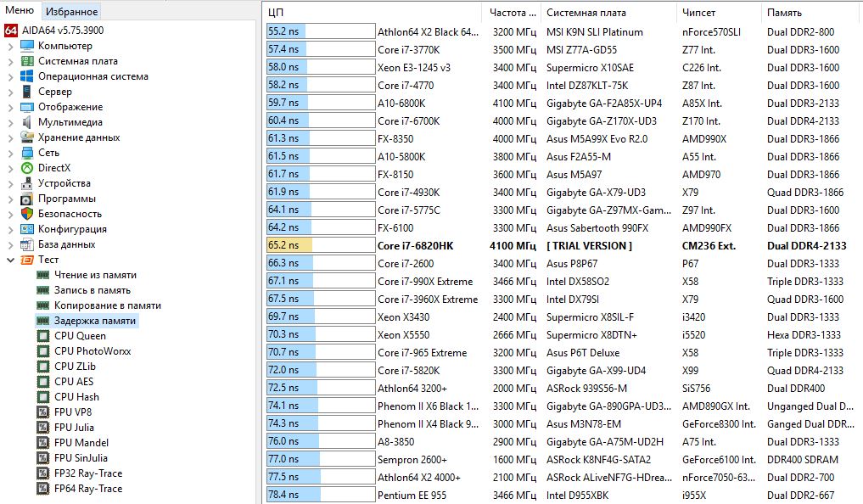Click the CPU PhotoWorxx chip icon

(x=43, y=351)
